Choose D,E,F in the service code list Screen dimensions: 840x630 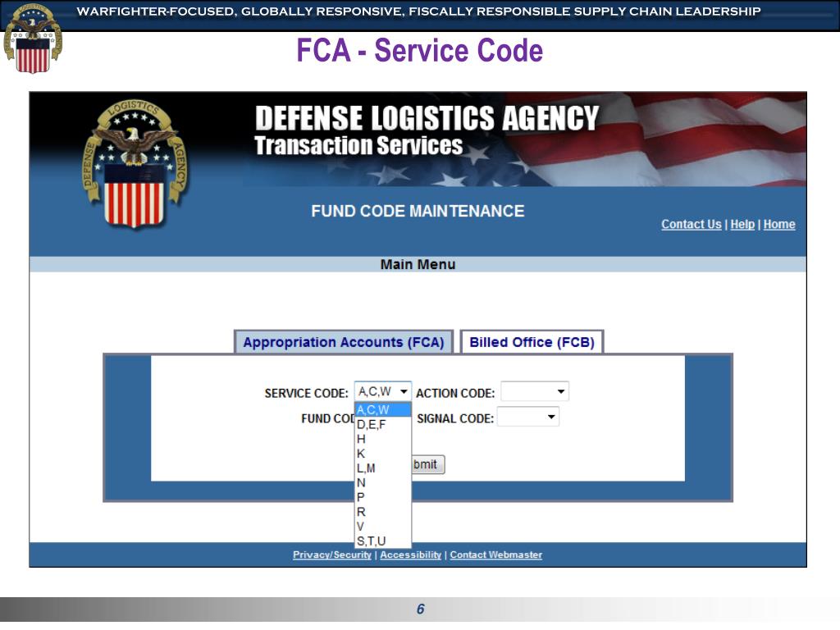(382, 424)
